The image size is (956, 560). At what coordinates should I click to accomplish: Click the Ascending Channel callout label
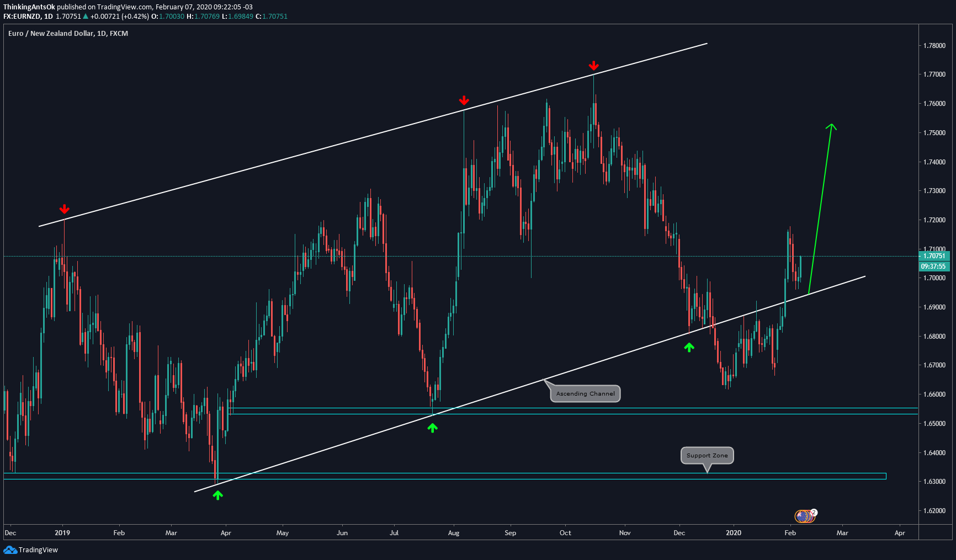coord(585,393)
